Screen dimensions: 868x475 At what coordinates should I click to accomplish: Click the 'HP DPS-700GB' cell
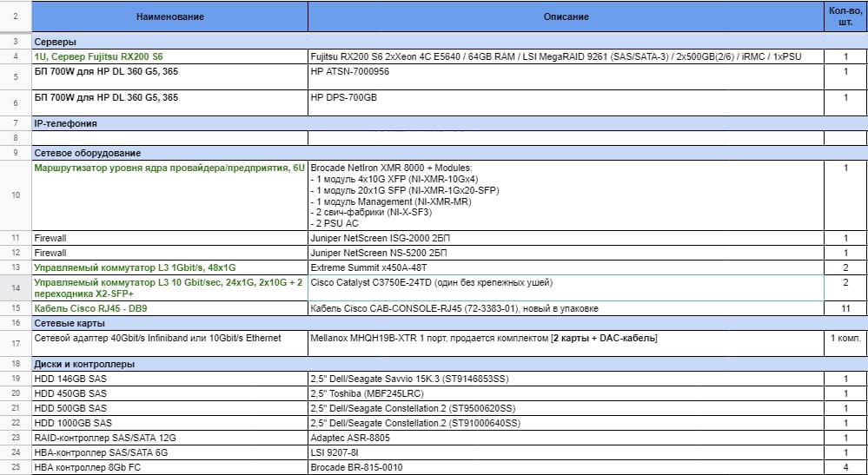(x=566, y=102)
